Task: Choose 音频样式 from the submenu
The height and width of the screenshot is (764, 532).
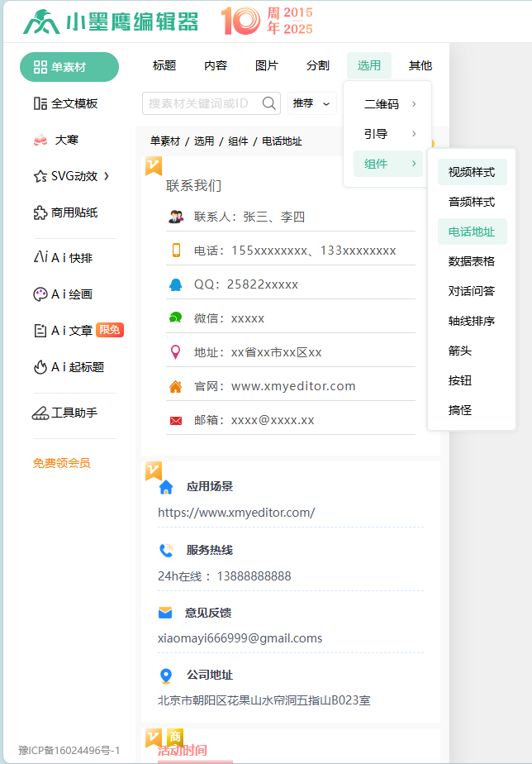Action: [472, 202]
